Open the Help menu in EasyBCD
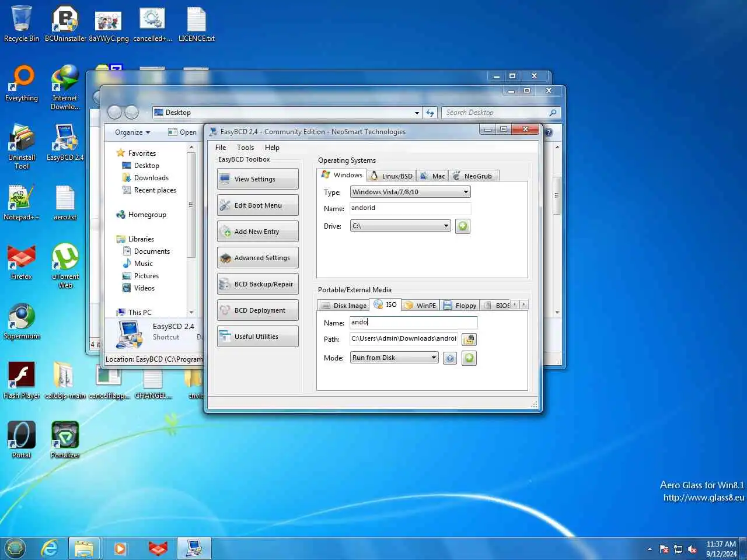The height and width of the screenshot is (560, 747). coord(272,148)
